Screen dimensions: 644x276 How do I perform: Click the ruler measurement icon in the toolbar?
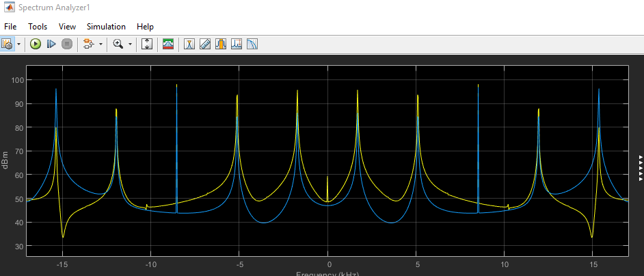coord(204,44)
